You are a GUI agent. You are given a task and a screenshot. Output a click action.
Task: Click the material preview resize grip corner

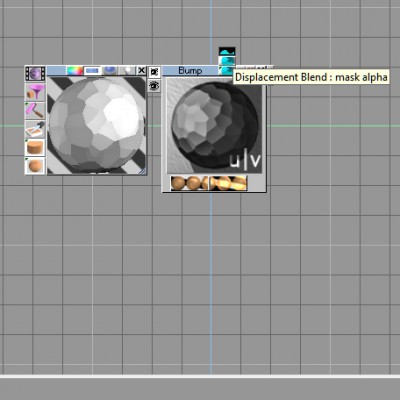pyautogui.click(x=143, y=171)
